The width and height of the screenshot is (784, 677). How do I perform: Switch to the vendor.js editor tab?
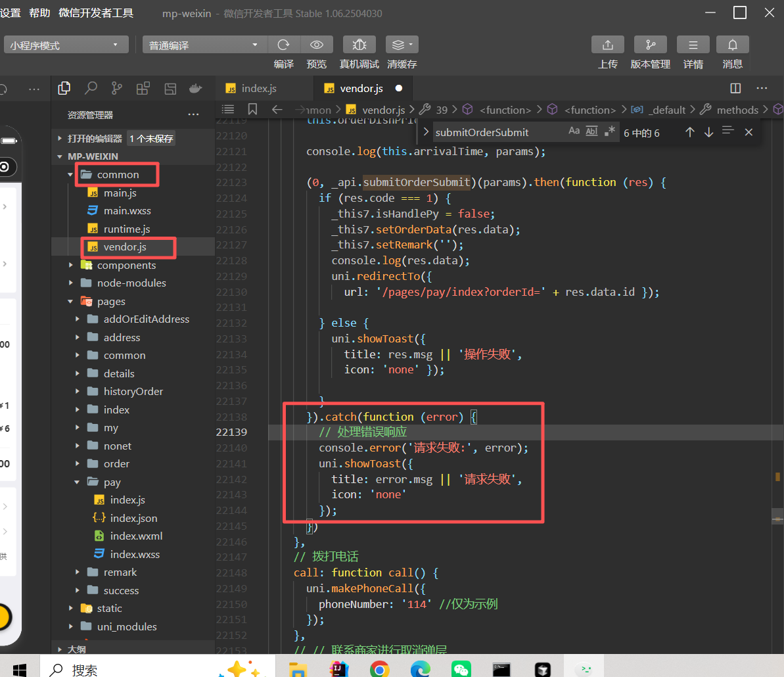[361, 89]
